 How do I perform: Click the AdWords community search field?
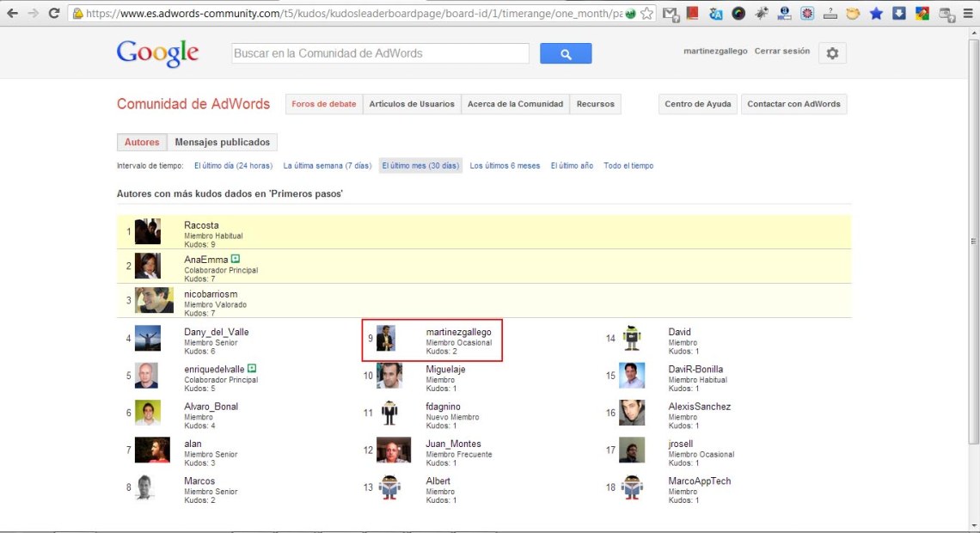(x=380, y=53)
